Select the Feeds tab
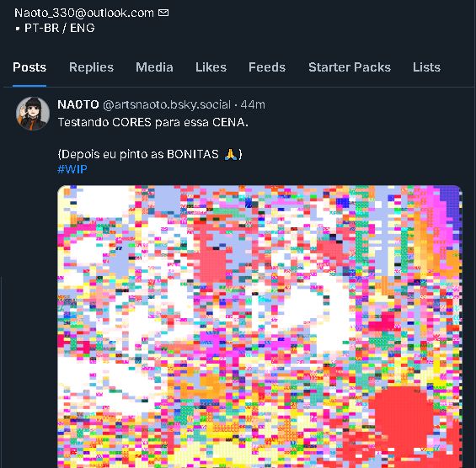476x468 pixels. (267, 67)
